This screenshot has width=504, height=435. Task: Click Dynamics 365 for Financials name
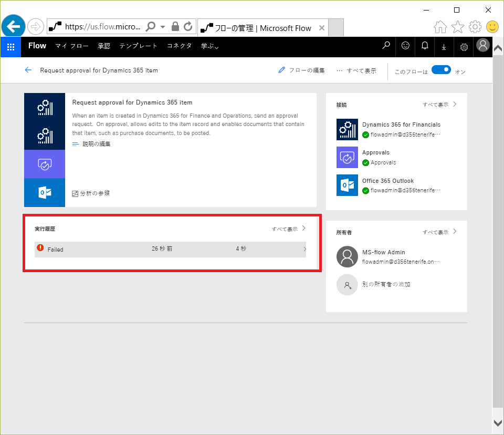(401, 125)
